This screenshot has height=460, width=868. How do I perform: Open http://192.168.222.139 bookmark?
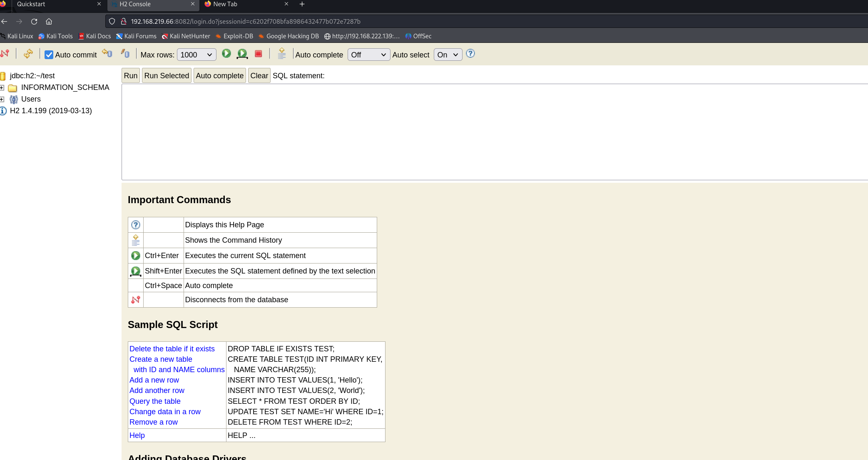tap(362, 36)
